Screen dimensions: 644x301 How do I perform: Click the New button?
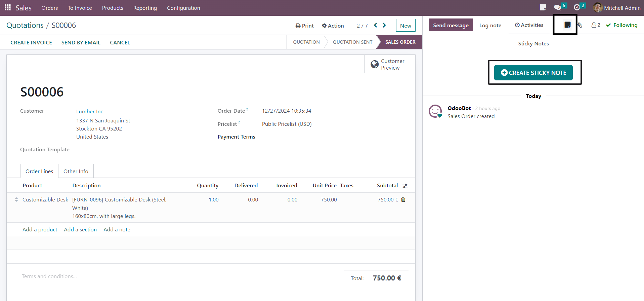405,26
